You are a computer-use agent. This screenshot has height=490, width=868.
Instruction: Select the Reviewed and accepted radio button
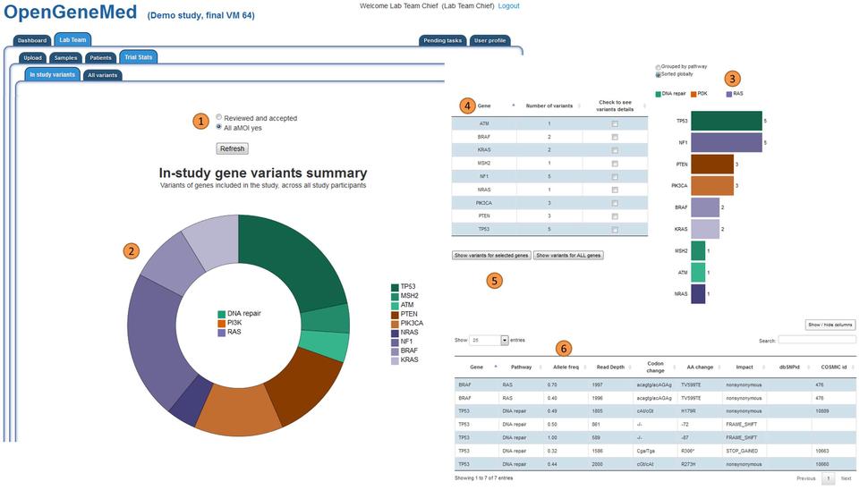tap(219, 117)
